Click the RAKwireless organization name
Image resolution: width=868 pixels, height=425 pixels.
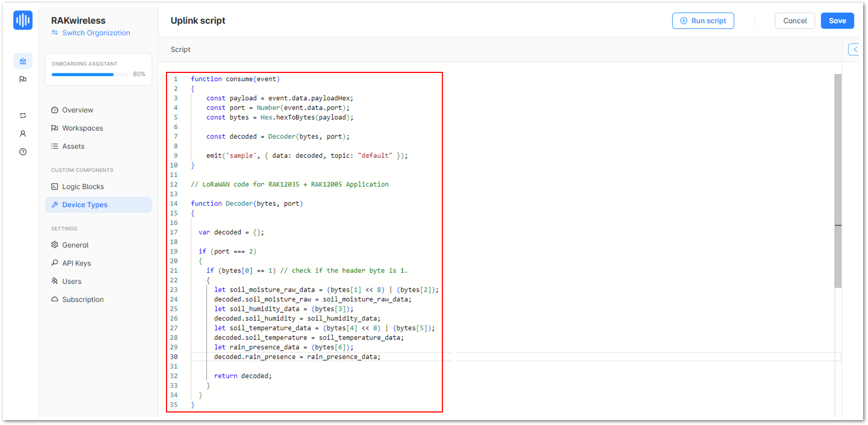pos(78,21)
